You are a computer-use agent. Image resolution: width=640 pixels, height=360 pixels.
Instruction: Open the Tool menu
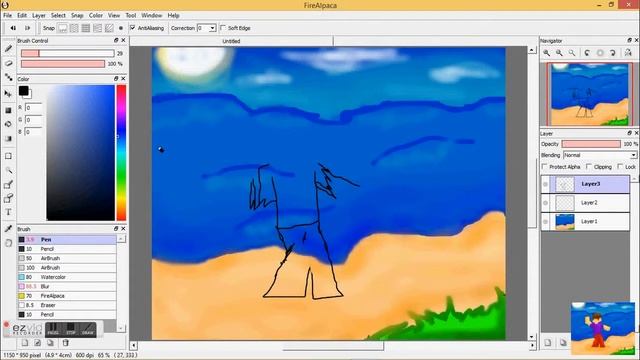pos(131,16)
